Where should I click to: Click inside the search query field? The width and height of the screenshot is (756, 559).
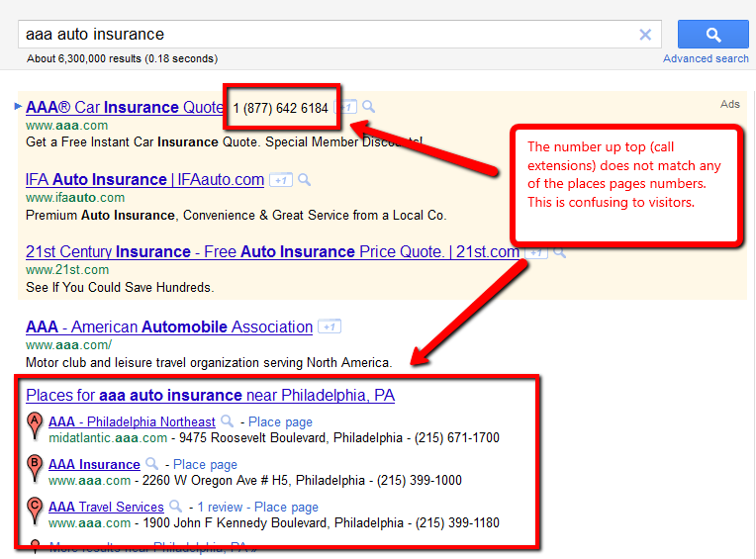(327, 35)
